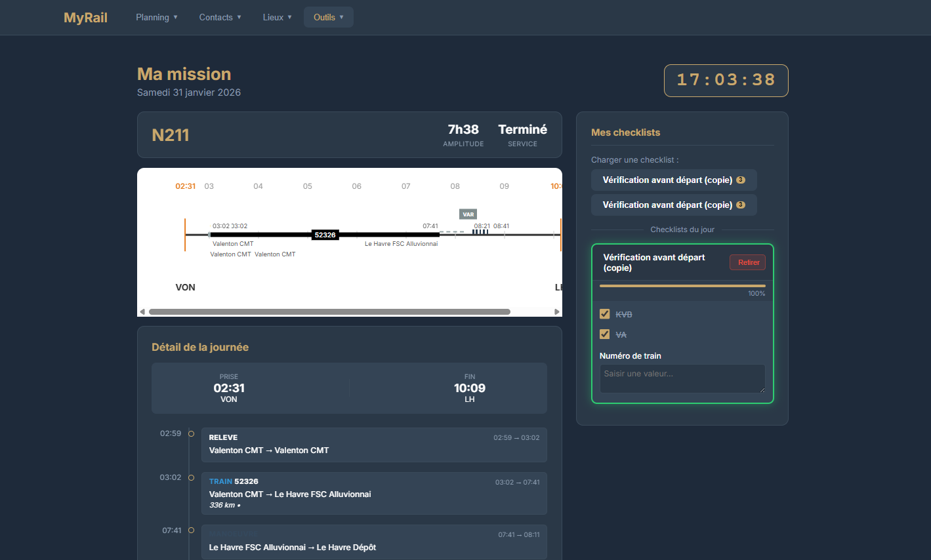The height and width of the screenshot is (560, 931).
Task: Open the Lieux dropdown
Action: pos(277,18)
